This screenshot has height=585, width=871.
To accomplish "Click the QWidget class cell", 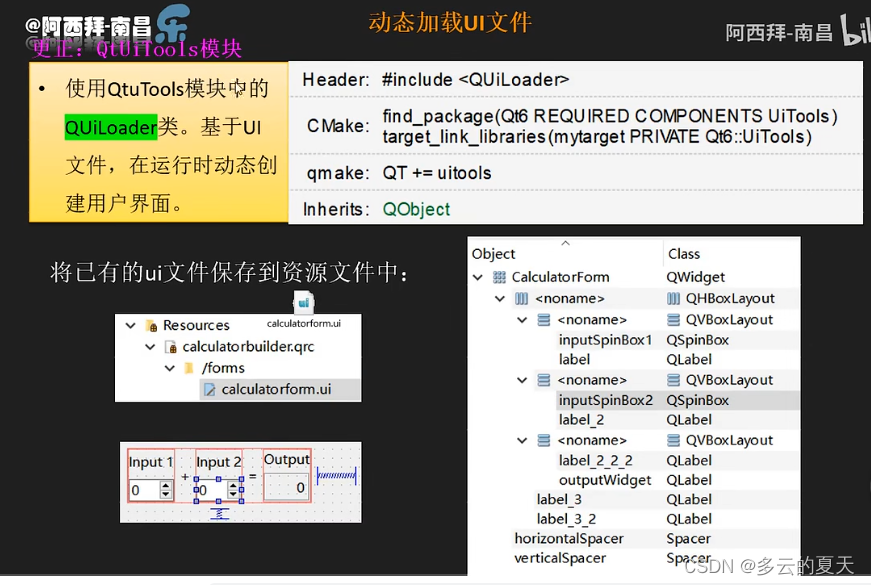I will [695, 277].
